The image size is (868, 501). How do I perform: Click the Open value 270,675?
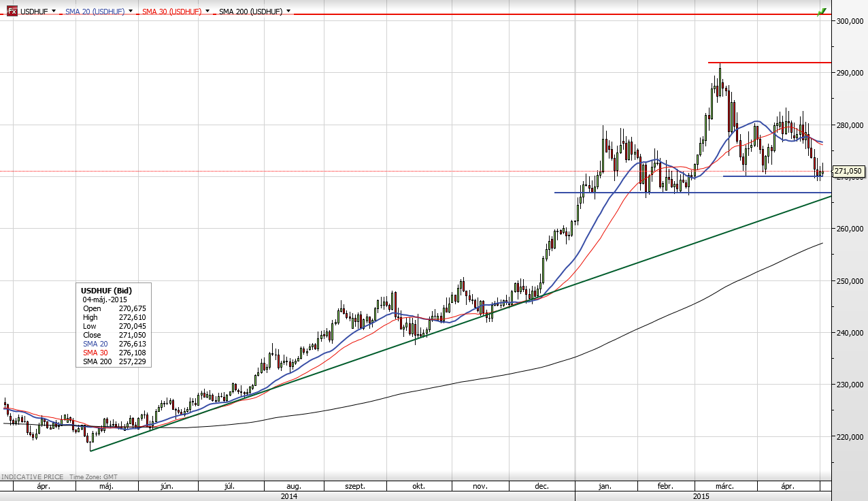133,308
